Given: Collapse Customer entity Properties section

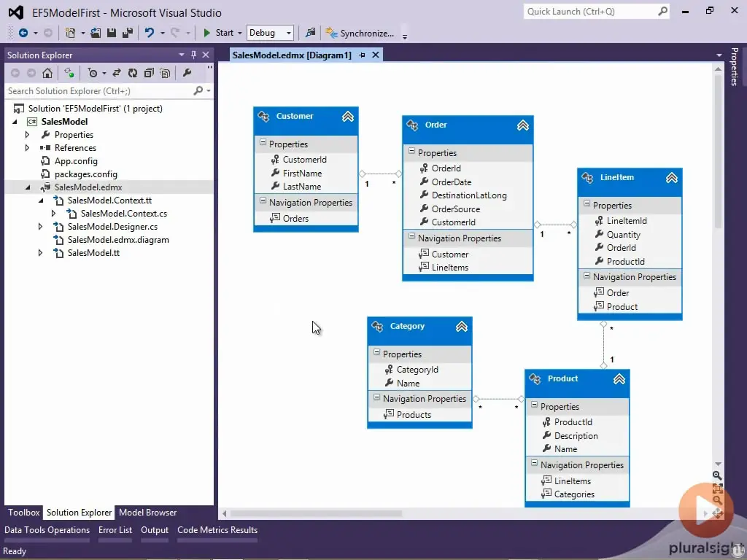Looking at the screenshot, I should (x=263, y=142).
